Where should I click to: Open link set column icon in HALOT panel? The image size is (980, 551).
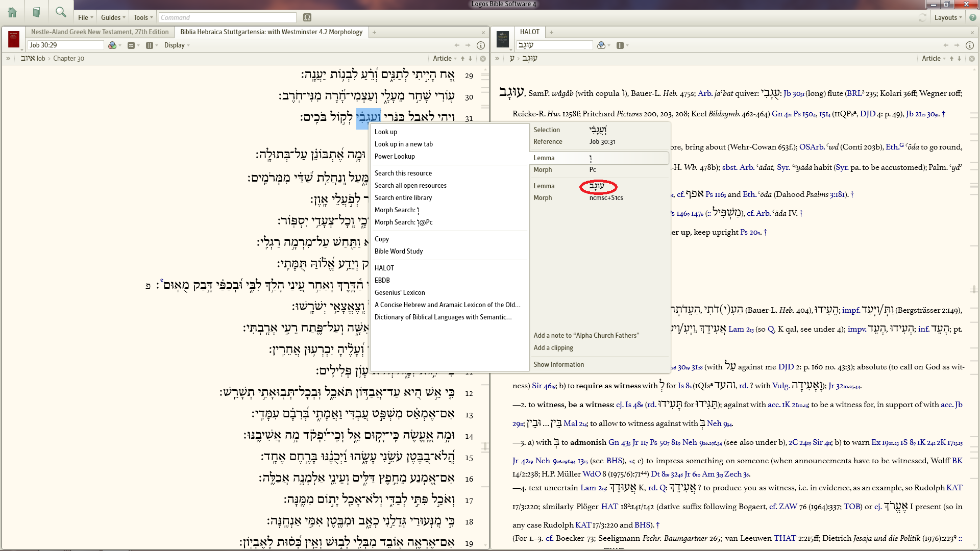point(620,45)
